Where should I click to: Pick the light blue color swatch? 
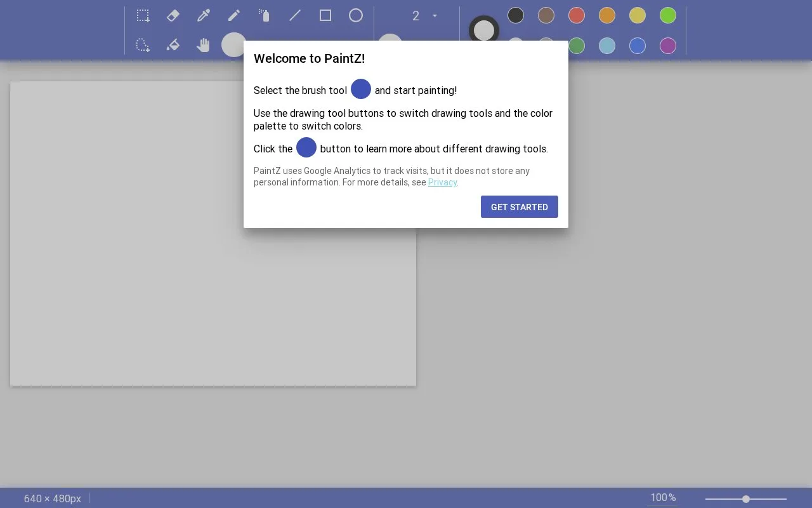(607, 46)
